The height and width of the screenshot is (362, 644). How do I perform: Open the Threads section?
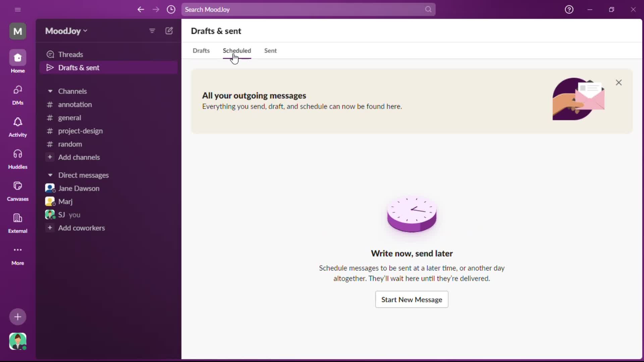click(x=70, y=54)
